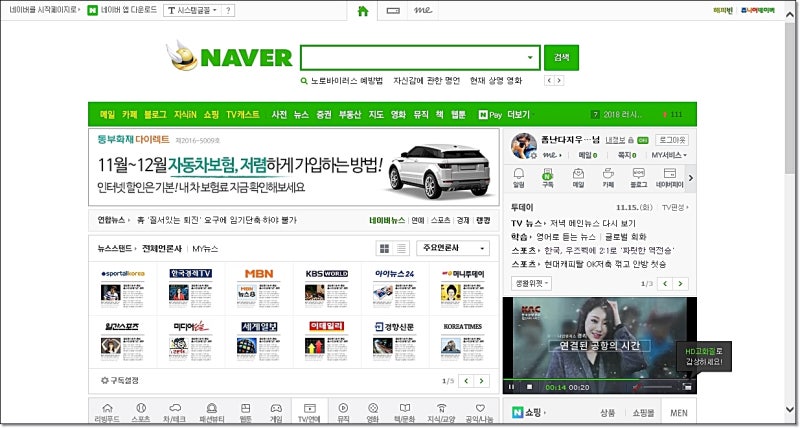This screenshot has width=800, height=428.
Task: Show next search keyword suggestions arrow
Action: pyautogui.click(x=559, y=81)
